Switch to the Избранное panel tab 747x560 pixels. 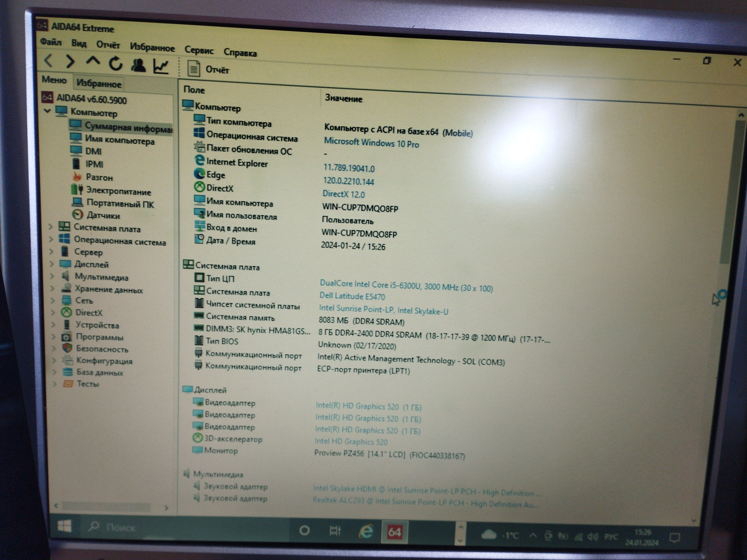coord(99,83)
